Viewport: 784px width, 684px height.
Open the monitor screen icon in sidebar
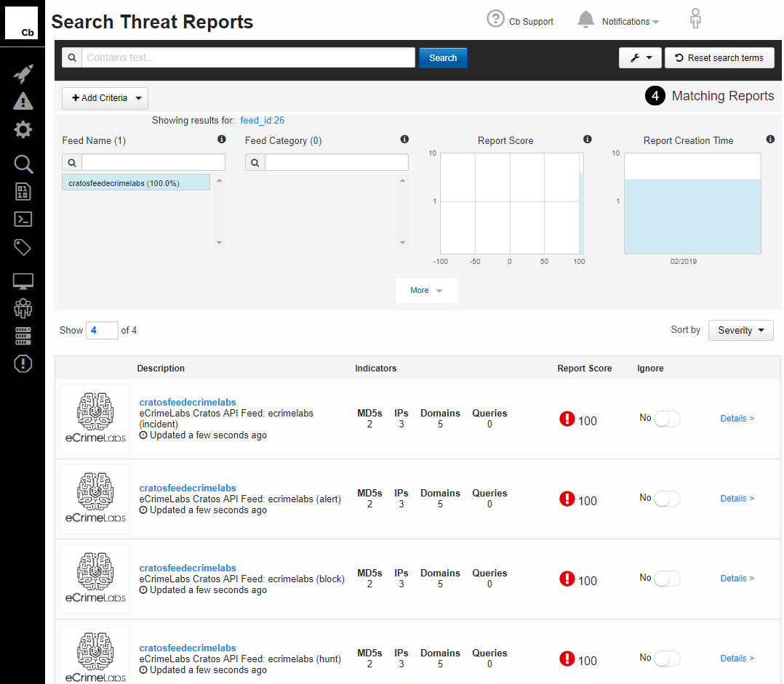(x=23, y=281)
